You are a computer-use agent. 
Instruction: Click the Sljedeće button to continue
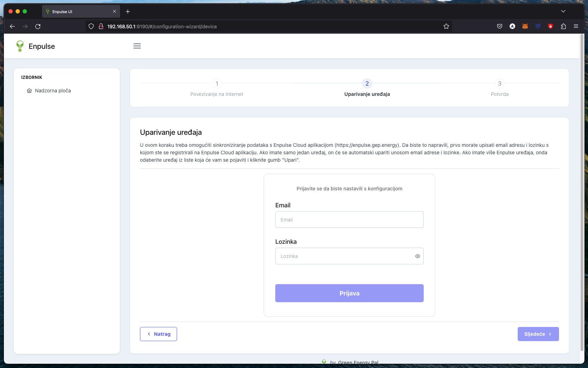tap(538, 334)
